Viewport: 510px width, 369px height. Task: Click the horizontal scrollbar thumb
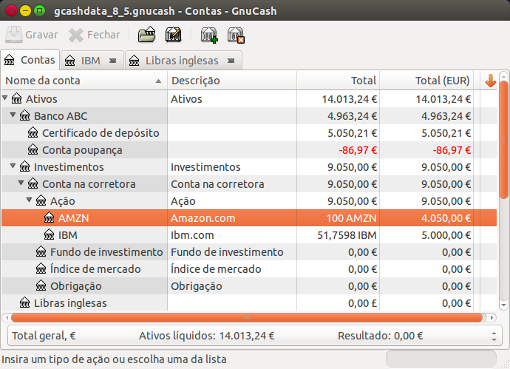coord(247,318)
